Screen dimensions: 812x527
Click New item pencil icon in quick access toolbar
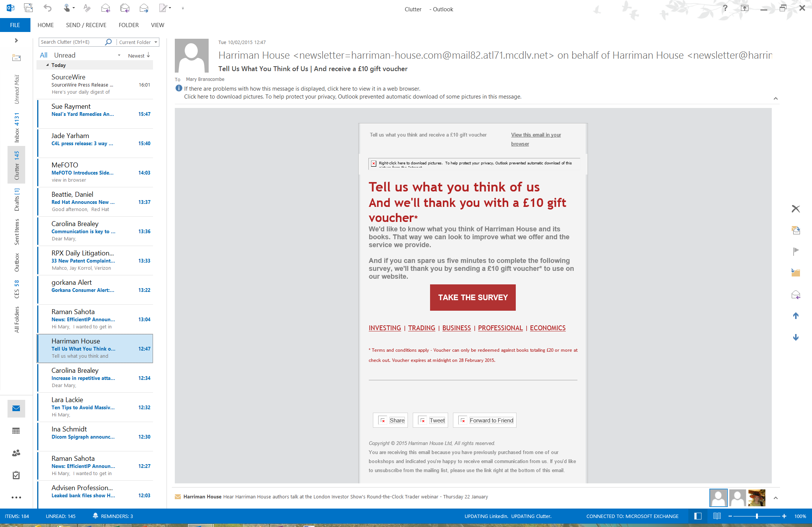pyautogui.click(x=163, y=8)
